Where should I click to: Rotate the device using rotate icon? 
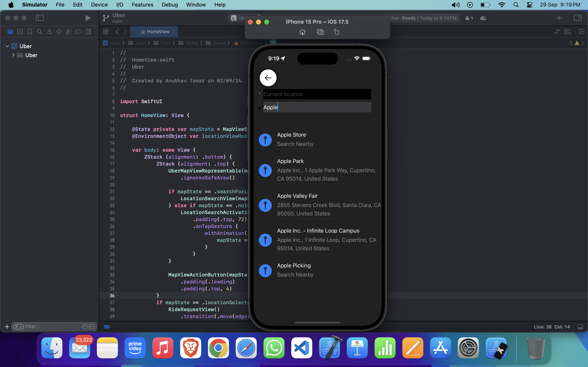[x=336, y=32]
